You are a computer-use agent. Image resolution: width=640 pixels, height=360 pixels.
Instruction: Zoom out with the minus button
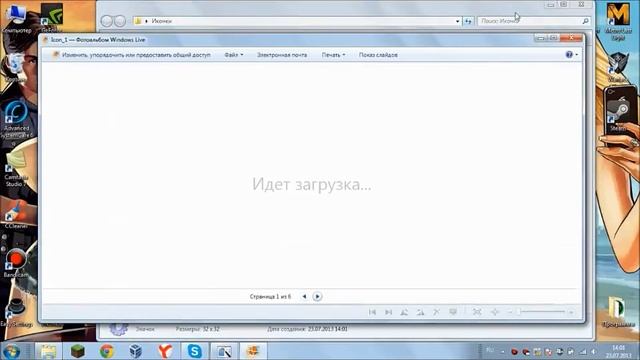[510, 312]
